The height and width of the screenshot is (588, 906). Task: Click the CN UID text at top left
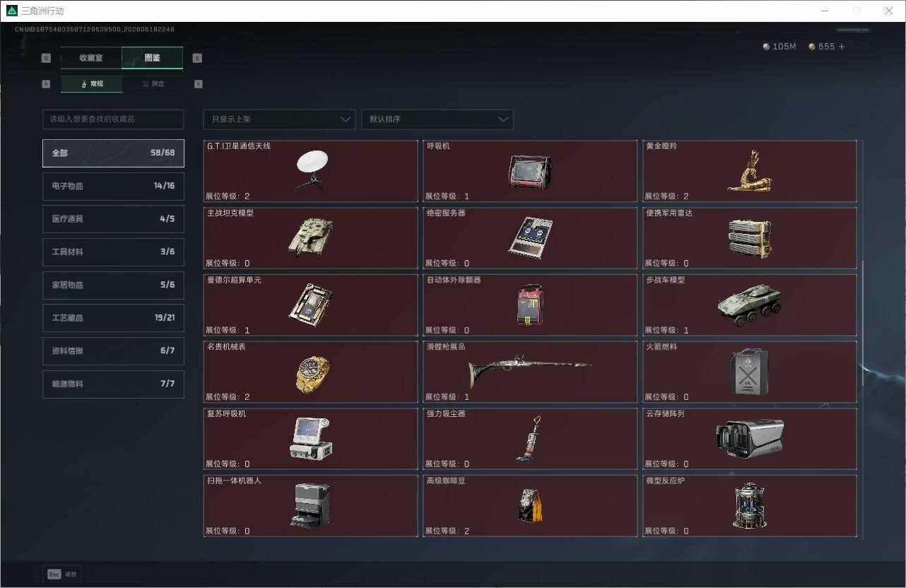(95, 30)
